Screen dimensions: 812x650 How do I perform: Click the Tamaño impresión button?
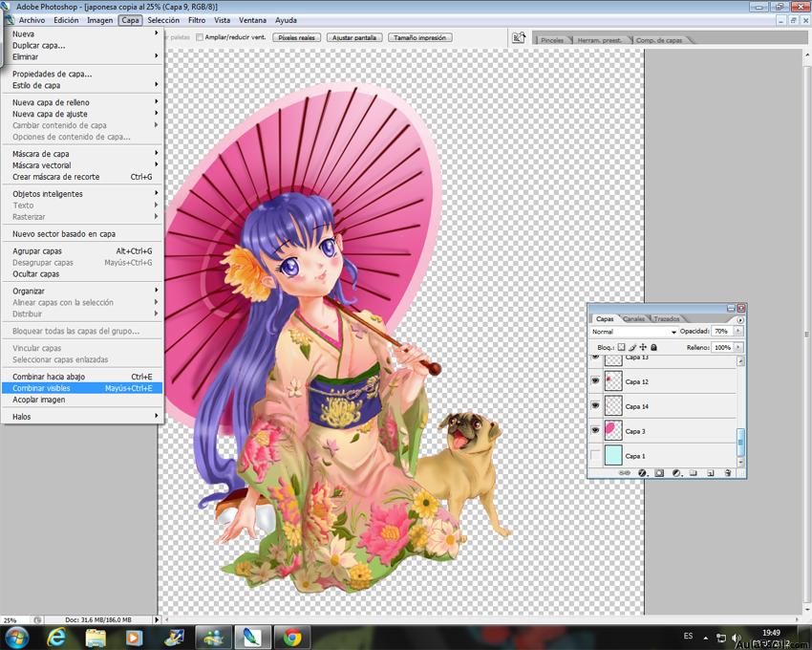click(420, 37)
